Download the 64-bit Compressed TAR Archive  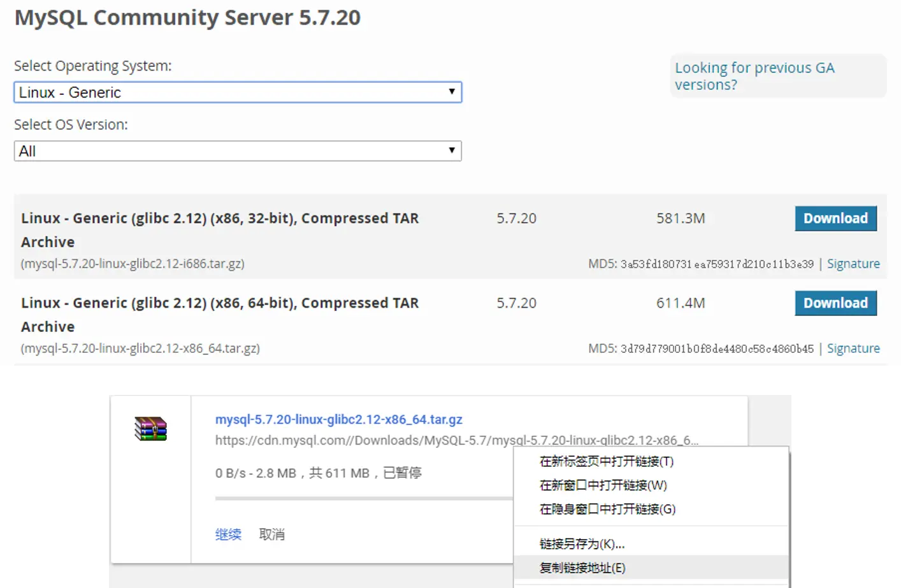tap(835, 303)
